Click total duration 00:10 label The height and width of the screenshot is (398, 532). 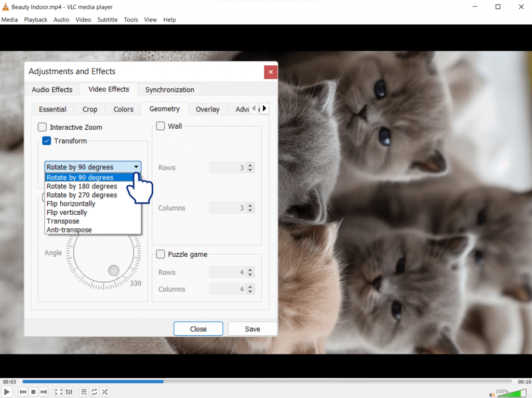coord(524,382)
